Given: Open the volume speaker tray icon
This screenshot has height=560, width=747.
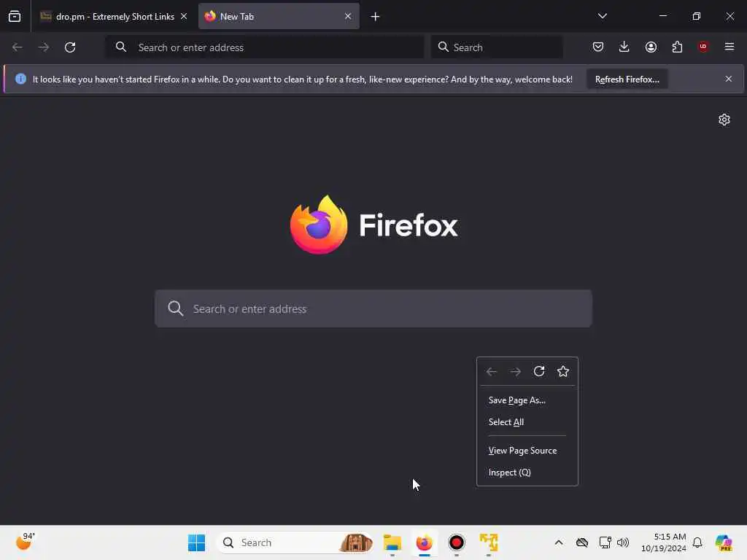Looking at the screenshot, I should pyautogui.click(x=623, y=542).
